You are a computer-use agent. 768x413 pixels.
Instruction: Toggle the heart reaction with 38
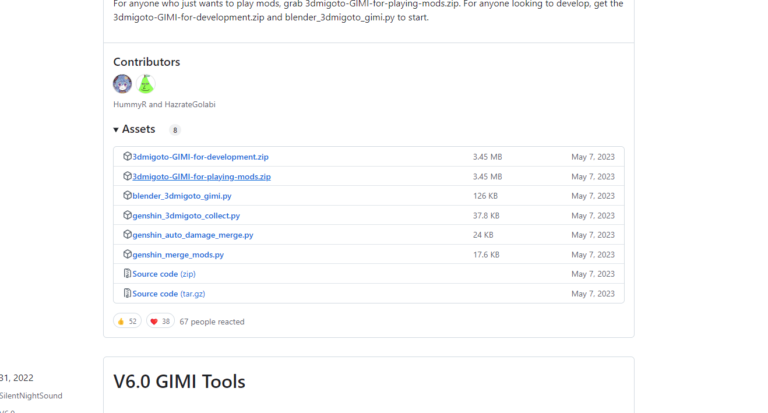(x=159, y=322)
